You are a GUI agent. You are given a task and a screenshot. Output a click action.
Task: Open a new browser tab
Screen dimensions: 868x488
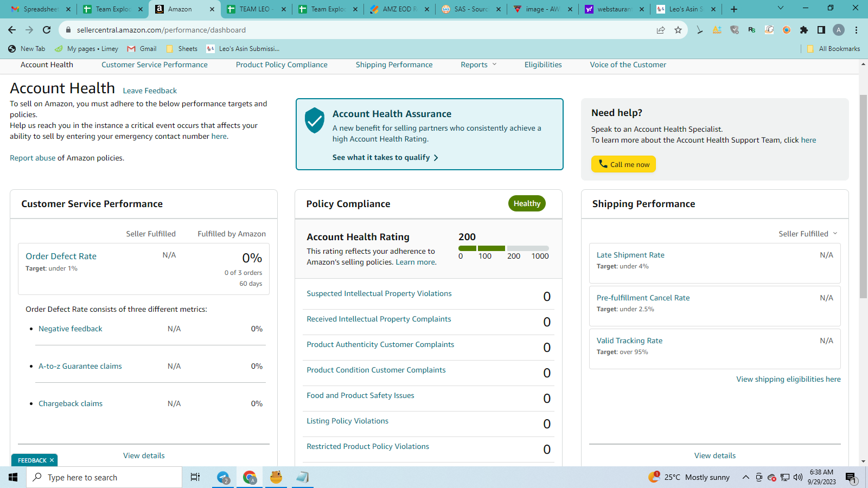click(734, 9)
